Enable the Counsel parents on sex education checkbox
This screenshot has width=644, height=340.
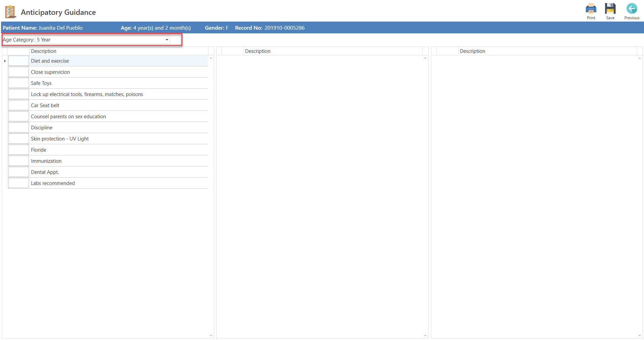tap(19, 117)
